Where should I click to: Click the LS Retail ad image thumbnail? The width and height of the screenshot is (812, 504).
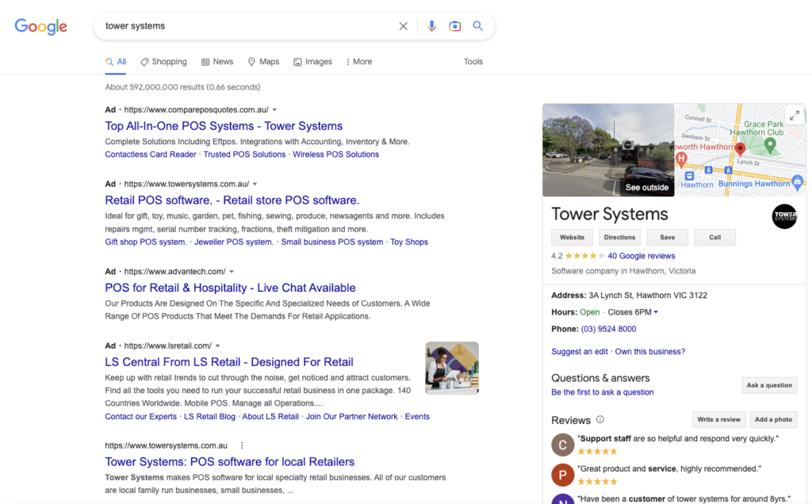[x=452, y=368]
